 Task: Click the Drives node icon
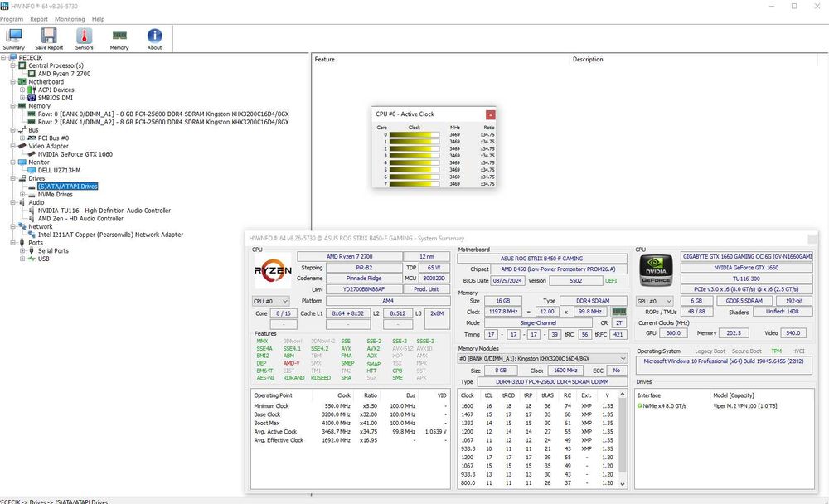pos(22,178)
